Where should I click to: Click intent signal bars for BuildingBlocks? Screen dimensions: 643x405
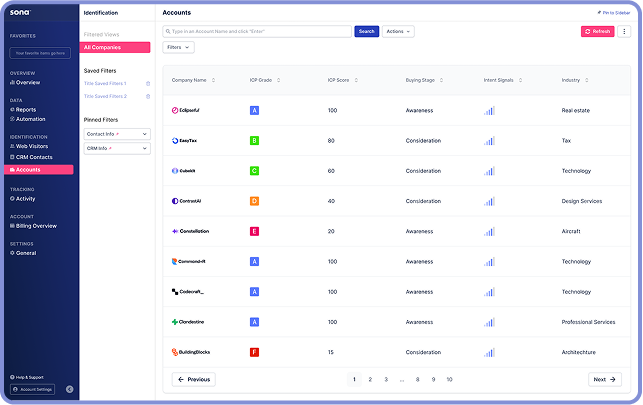(x=489, y=352)
